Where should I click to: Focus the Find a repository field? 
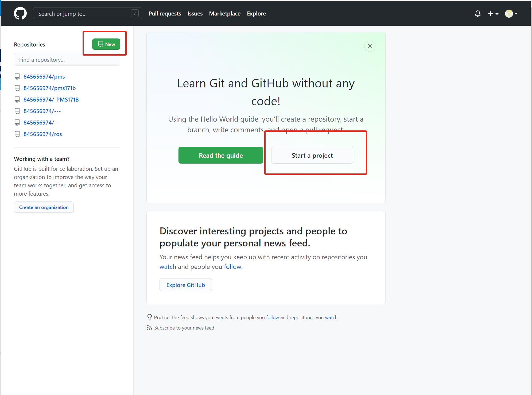point(67,60)
